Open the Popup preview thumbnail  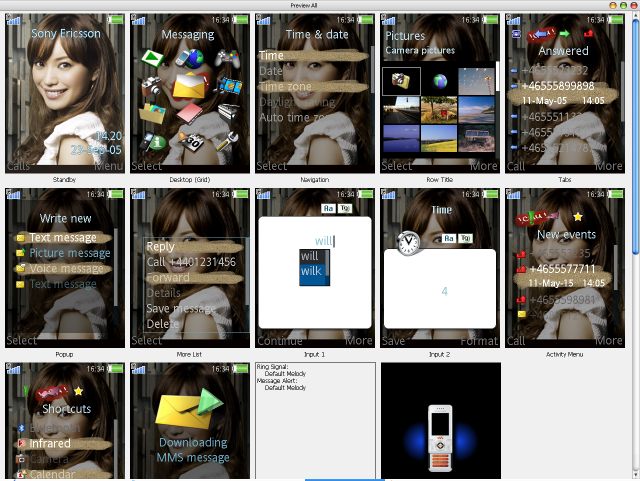click(x=65, y=268)
